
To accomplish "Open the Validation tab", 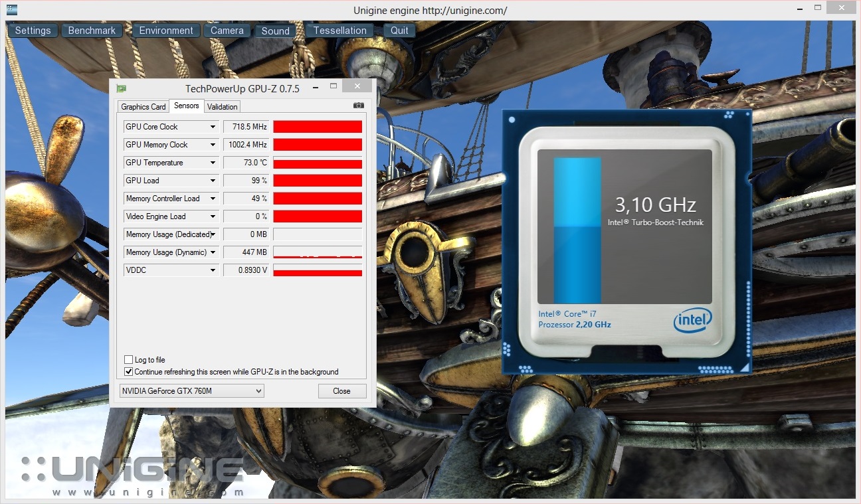I will (x=222, y=107).
